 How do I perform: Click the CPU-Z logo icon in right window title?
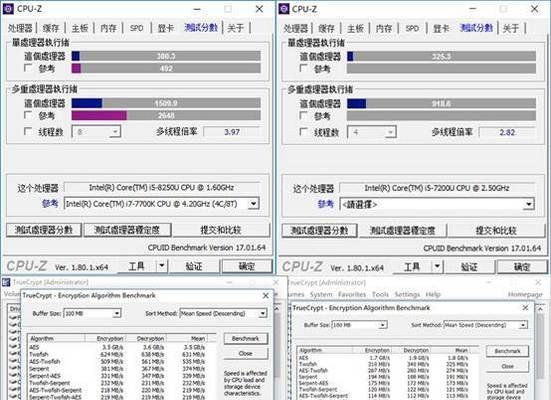tap(284, 9)
